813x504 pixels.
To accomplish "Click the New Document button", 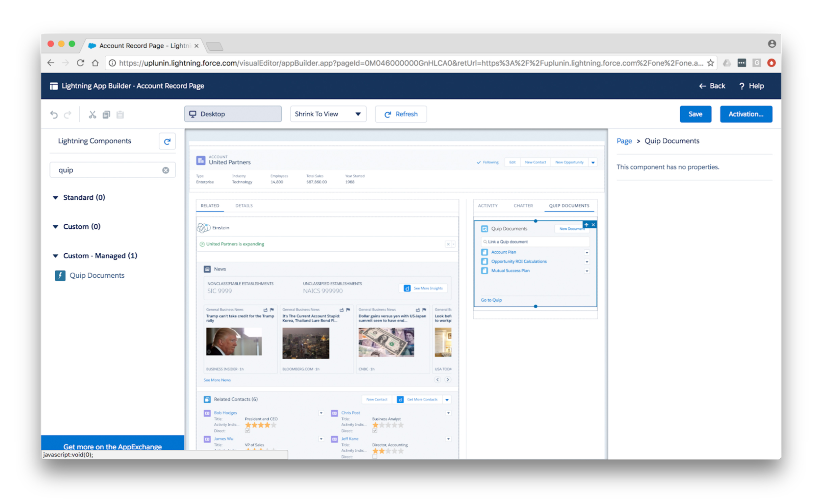I will pyautogui.click(x=572, y=229).
